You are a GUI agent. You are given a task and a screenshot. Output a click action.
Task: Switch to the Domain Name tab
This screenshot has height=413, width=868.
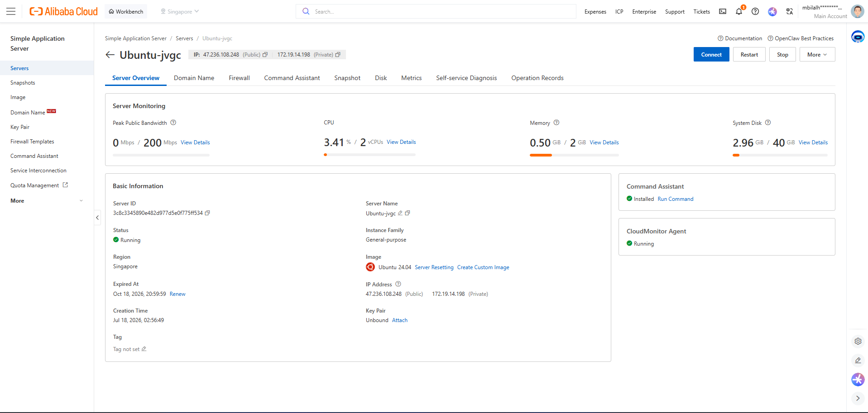point(194,78)
